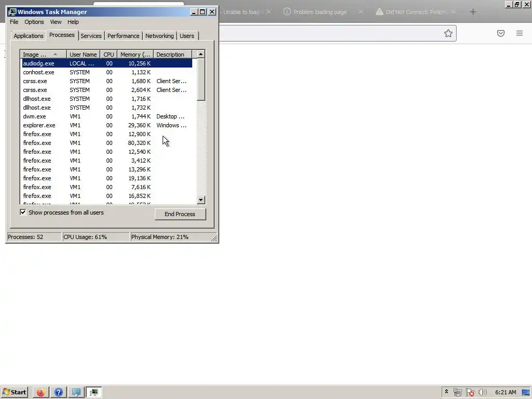The height and width of the screenshot is (399, 532).
Task: Switch to the Services tab
Action: 91,36
